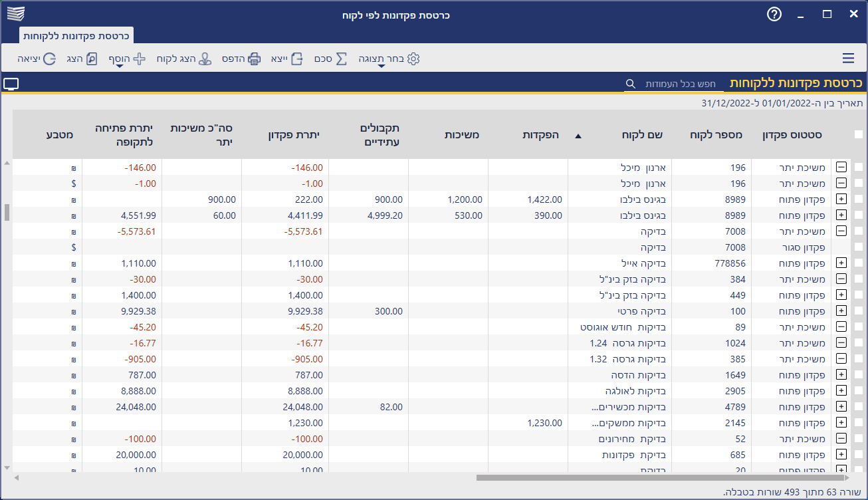Click the 1,422.00 הפקדות cell
This screenshot has height=500, width=868.
(x=528, y=199)
